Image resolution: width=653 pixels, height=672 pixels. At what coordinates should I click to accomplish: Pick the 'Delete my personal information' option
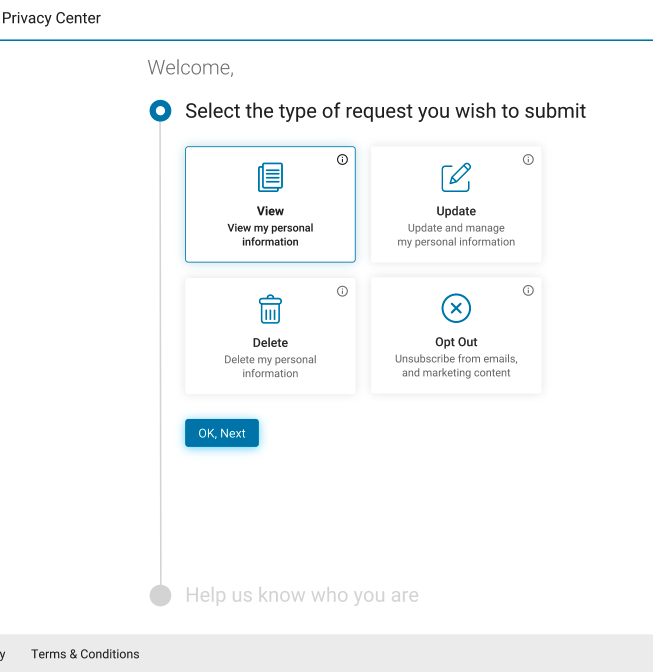270,366
